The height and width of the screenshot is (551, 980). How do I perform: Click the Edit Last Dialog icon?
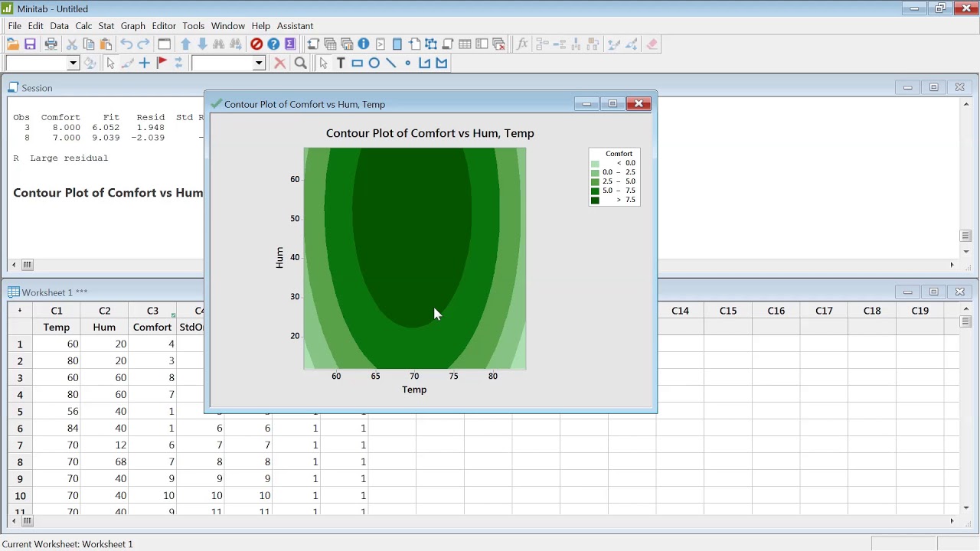tap(164, 44)
